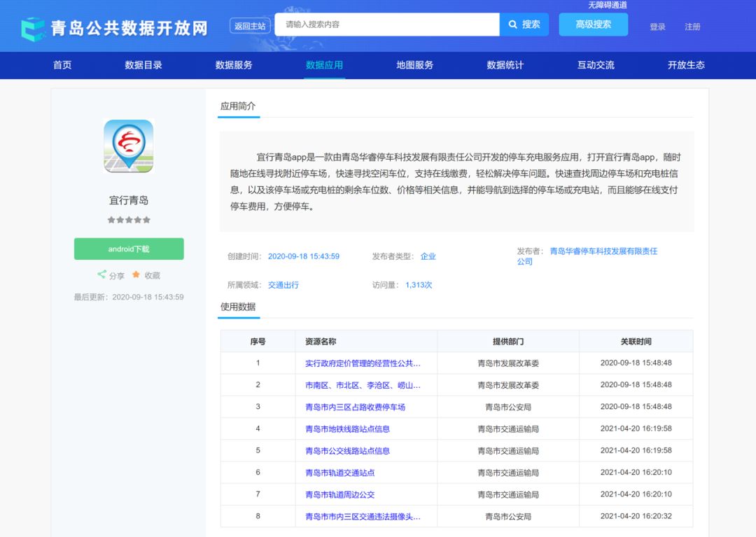Click the 提供部门 column header
Viewport: 756px width, 537px height.
[508, 341]
